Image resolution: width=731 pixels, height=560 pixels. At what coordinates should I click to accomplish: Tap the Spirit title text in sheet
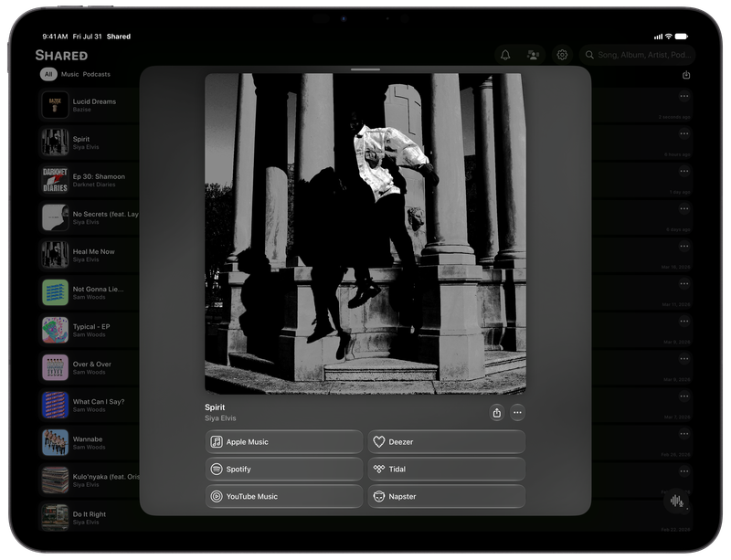(215, 407)
